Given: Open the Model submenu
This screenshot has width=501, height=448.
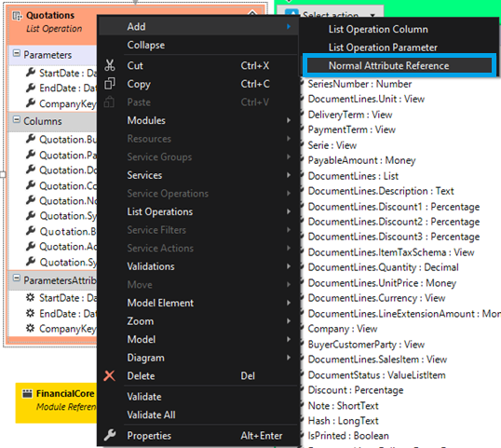Looking at the screenshot, I should [198, 339].
